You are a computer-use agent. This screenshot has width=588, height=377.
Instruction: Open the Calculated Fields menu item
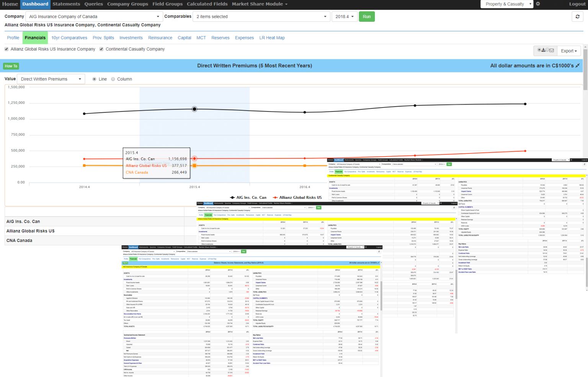pos(207,4)
